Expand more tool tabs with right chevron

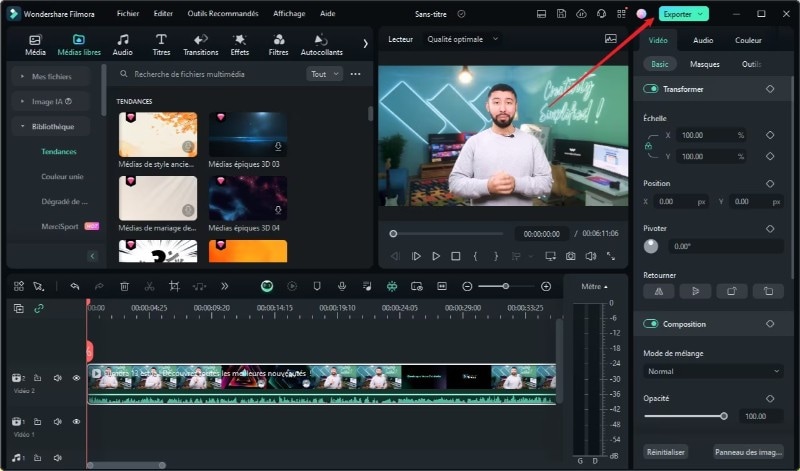pos(365,44)
